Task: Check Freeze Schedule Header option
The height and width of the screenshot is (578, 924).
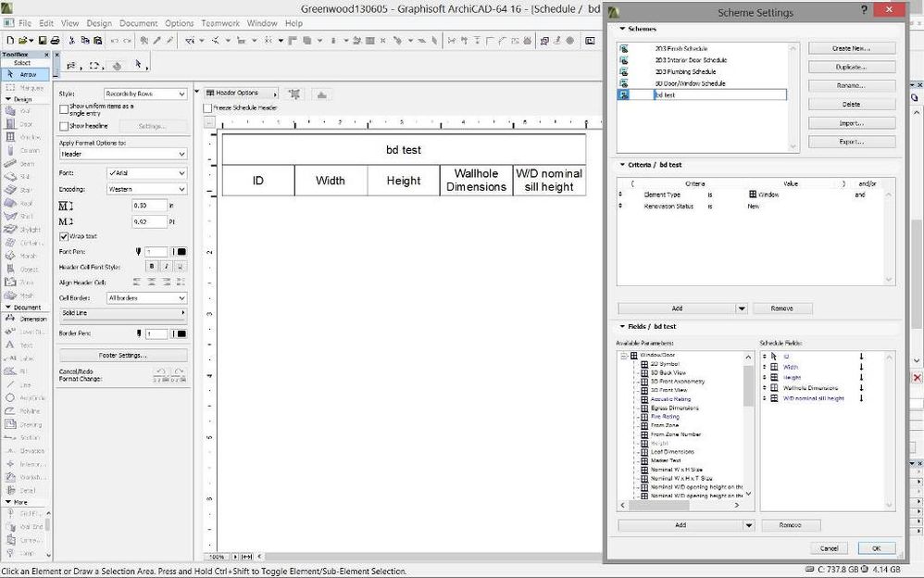Action: point(208,107)
